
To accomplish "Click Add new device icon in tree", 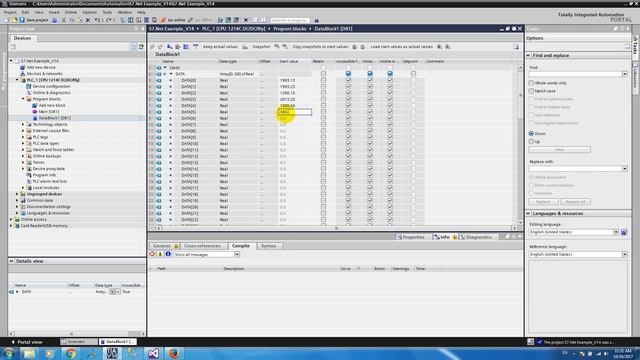I will (x=22, y=67).
